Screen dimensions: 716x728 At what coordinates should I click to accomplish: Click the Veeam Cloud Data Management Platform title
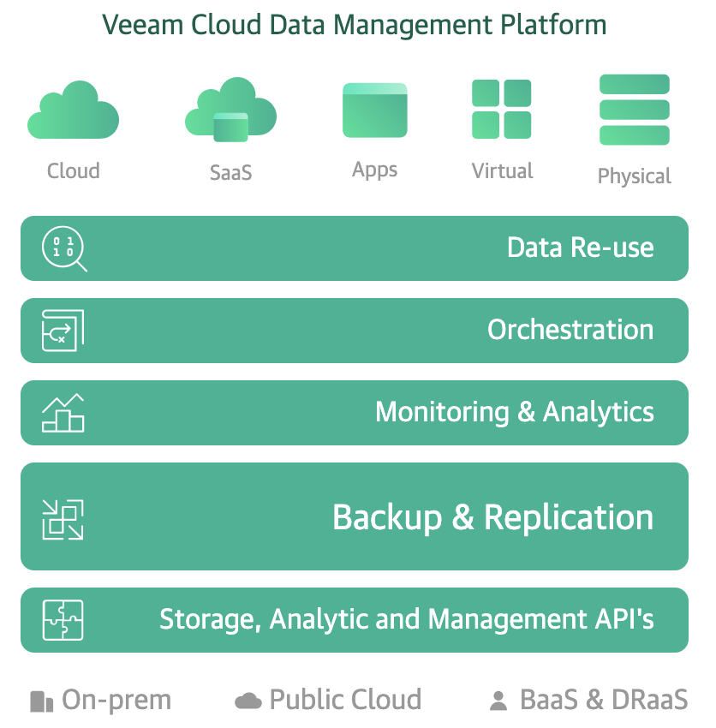(x=355, y=24)
